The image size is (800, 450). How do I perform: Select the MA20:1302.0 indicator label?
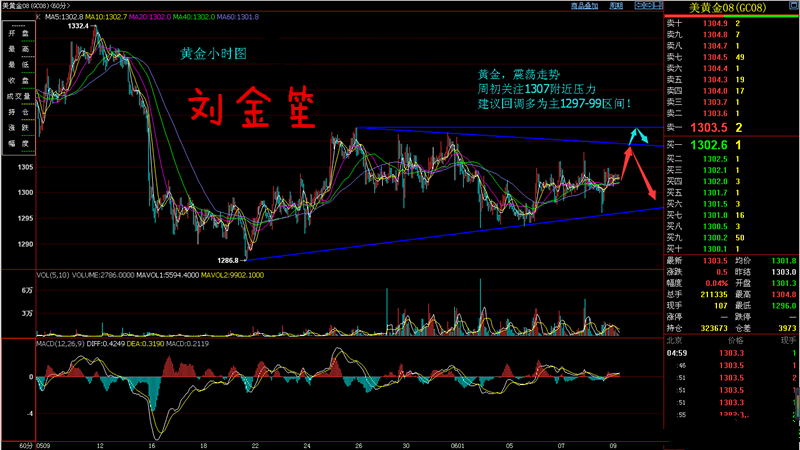(x=150, y=17)
